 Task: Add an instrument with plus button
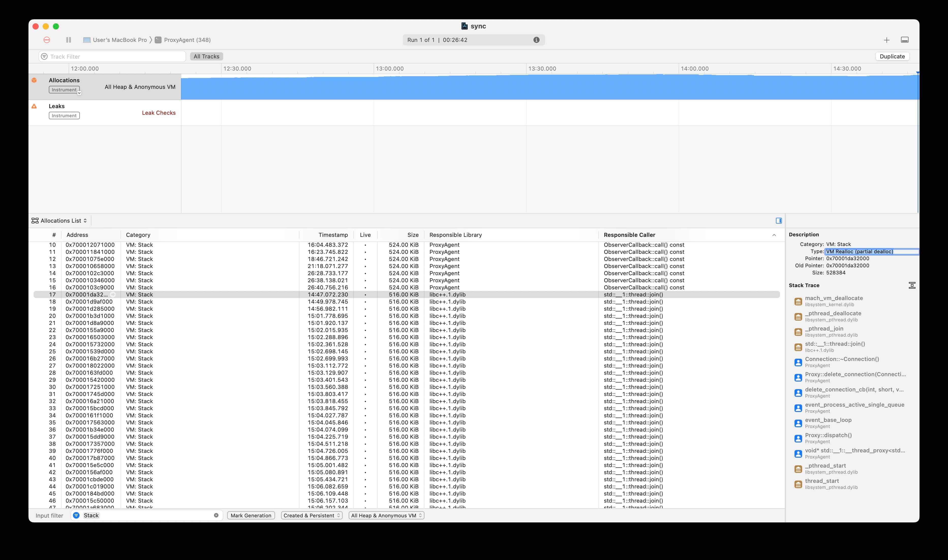point(886,40)
